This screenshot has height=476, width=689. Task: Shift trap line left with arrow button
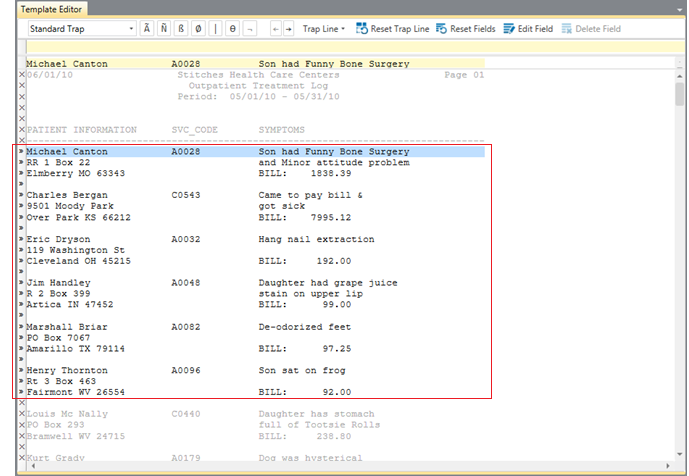276,29
